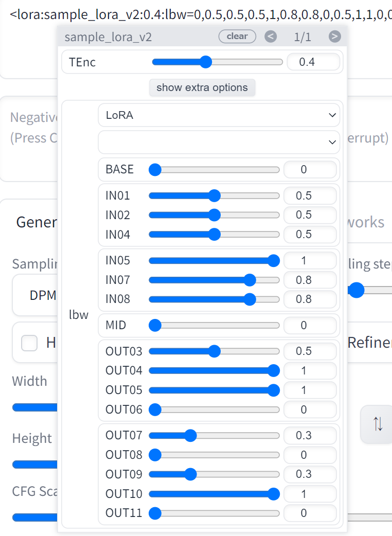Click the OUT07 slider handle
392x536 pixels.
(x=190, y=436)
